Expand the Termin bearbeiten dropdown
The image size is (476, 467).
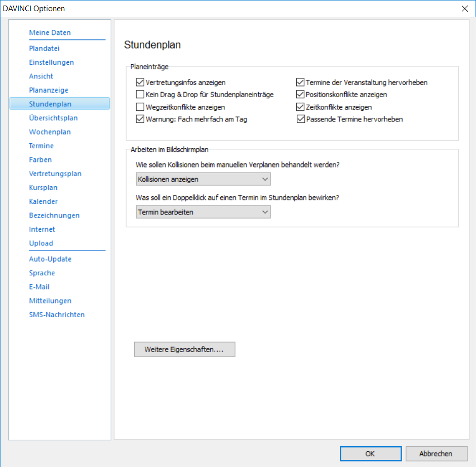tap(203, 212)
